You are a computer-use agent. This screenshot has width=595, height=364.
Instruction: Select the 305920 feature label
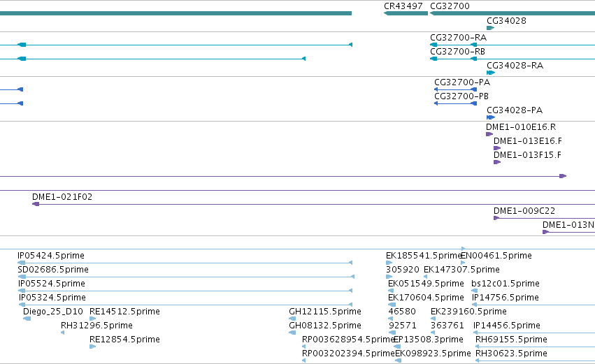tap(403, 270)
